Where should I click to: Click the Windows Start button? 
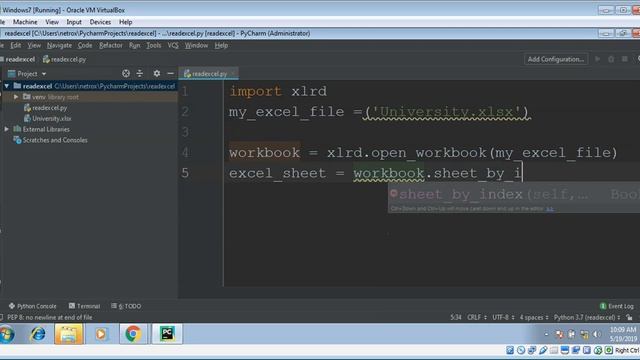pos(7,334)
